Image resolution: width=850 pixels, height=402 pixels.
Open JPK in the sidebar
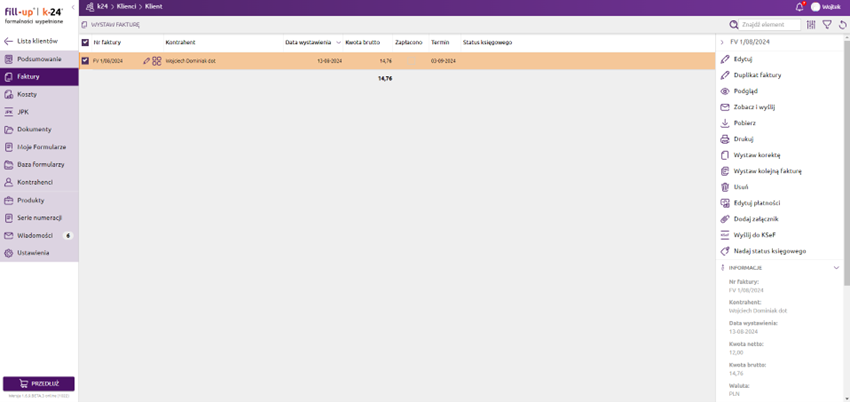coord(39,112)
